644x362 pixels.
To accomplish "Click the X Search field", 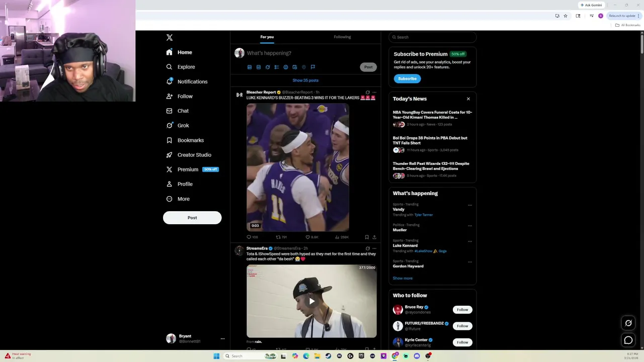I will tap(433, 37).
